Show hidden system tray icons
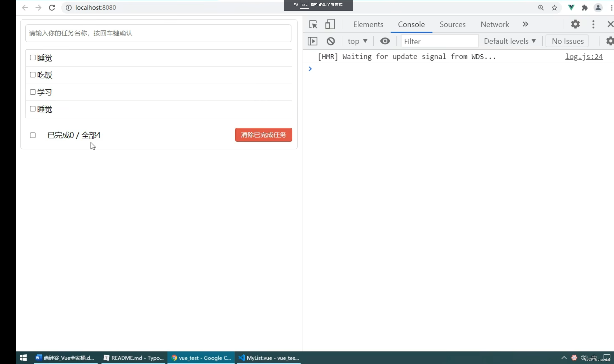 tap(564, 358)
